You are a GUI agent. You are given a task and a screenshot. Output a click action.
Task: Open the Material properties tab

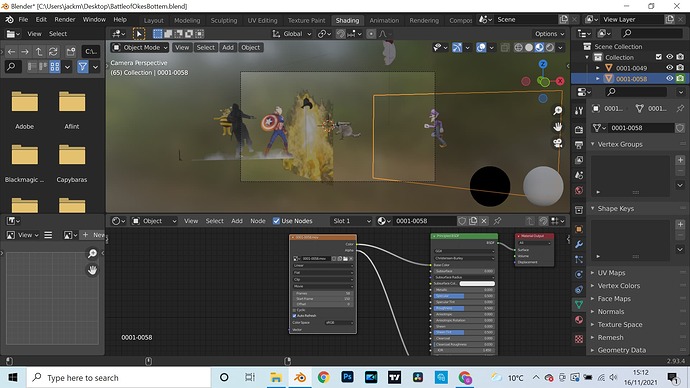pos(579,319)
